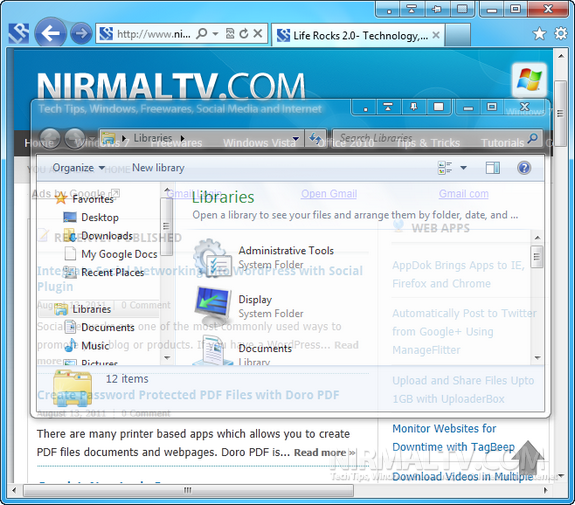The width and height of the screenshot is (575, 505).
Task: Pin IE window with titlebar pin button
Action: [x=436, y=10]
